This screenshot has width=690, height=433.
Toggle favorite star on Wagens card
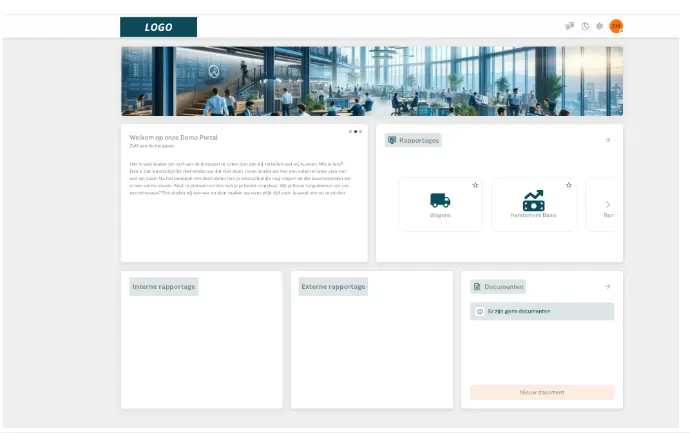475,185
